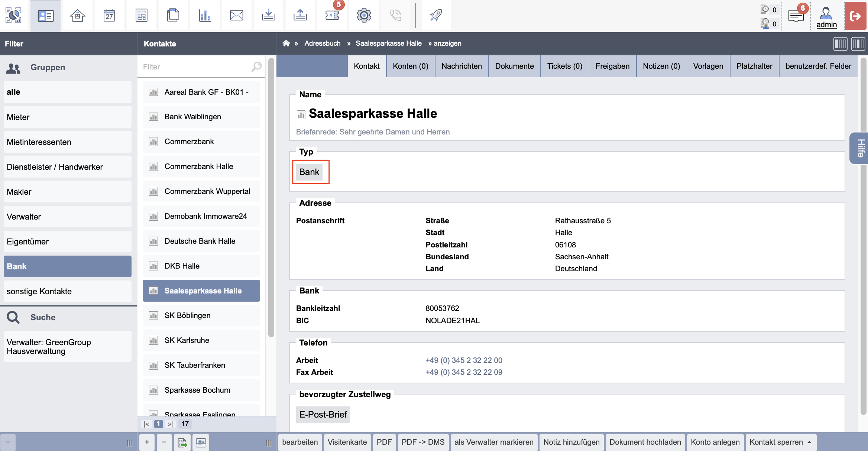Open the address book contacts icon
The width and height of the screenshot is (868, 451).
coord(46,15)
